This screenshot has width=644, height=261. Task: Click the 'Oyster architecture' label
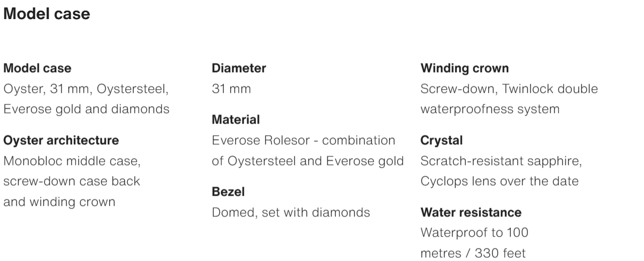(x=61, y=141)
